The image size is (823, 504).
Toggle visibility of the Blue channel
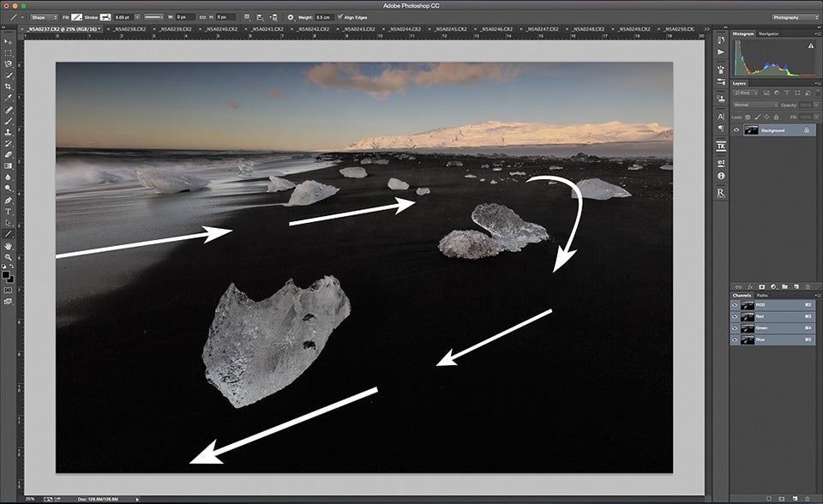click(x=734, y=339)
